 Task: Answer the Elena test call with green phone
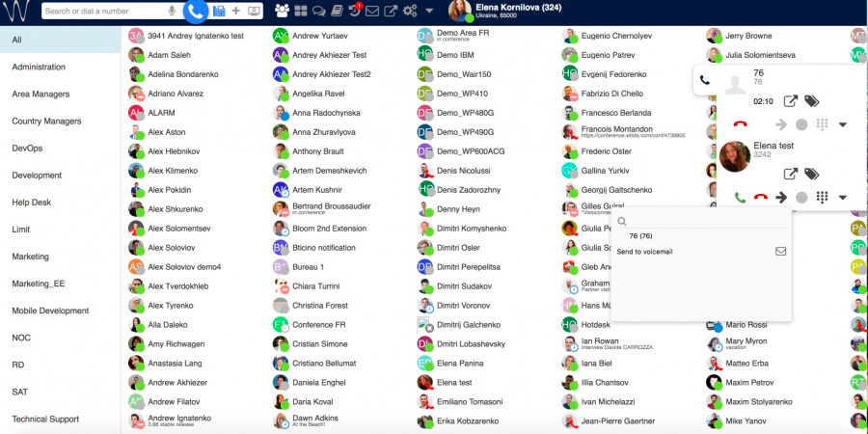coord(740,198)
